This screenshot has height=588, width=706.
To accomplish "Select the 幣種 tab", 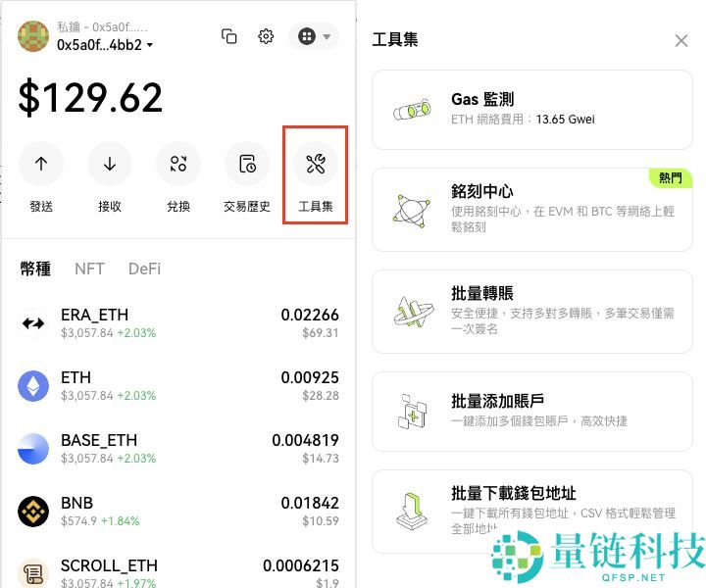I will point(35,269).
